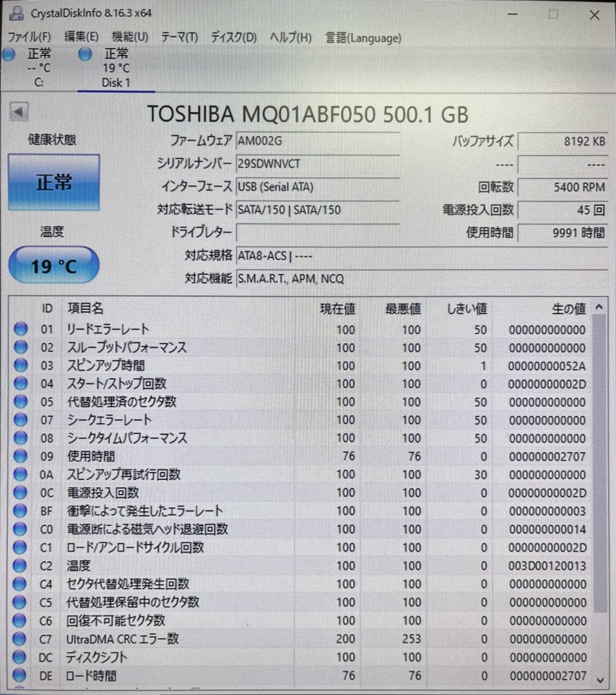
Task: Click the ファームウェア field AM002G
Action: pos(317,141)
